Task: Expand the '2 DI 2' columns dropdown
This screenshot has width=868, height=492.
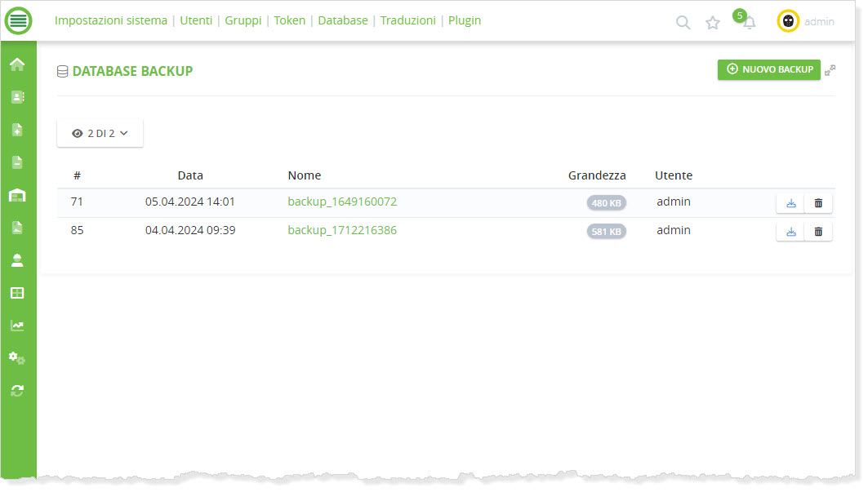Action: (x=100, y=134)
